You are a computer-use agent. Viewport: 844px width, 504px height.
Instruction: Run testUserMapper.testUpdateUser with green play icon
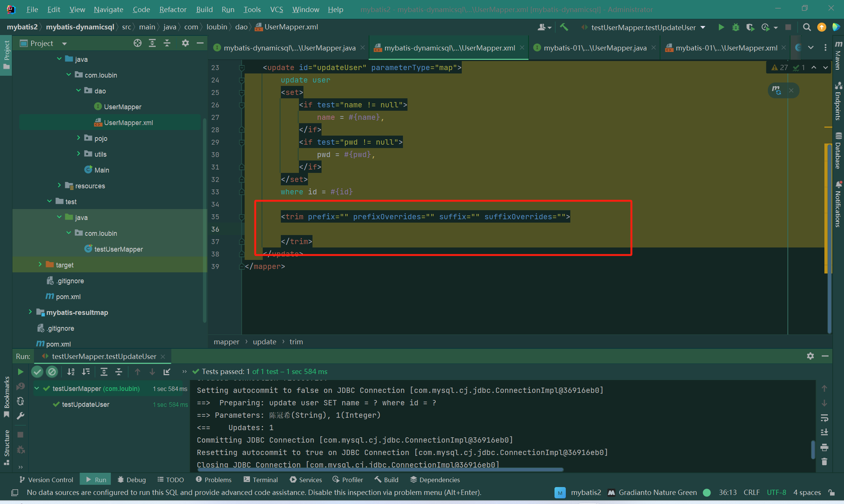[x=721, y=27]
